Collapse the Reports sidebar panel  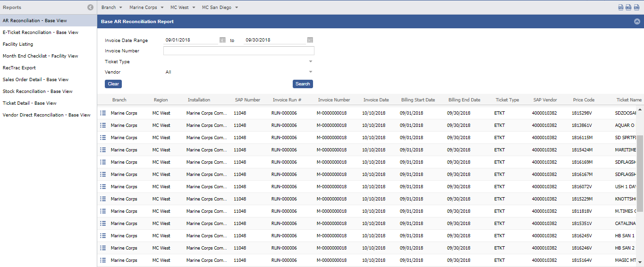[90, 8]
